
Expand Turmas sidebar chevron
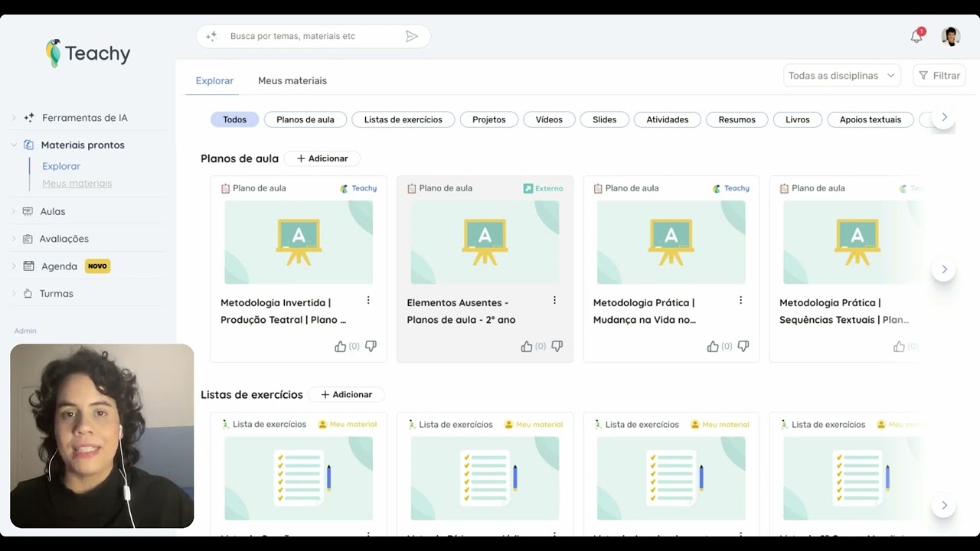pos(14,293)
